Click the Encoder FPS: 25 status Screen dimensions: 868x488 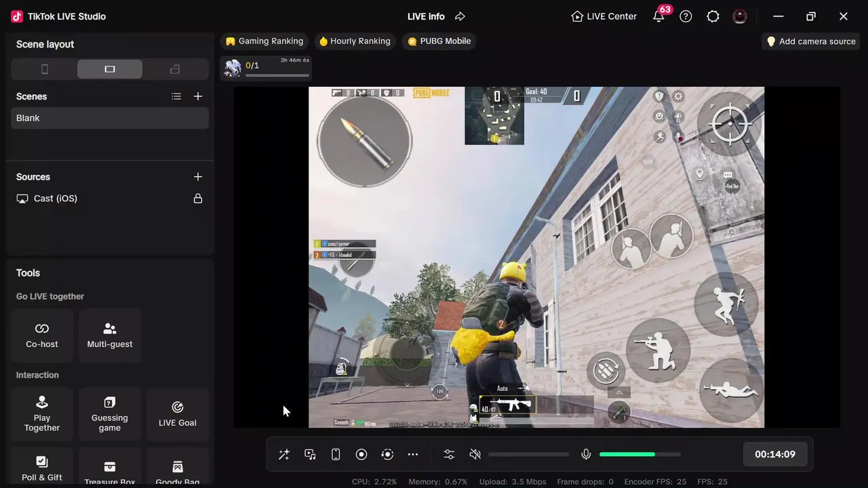coord(655,482)
